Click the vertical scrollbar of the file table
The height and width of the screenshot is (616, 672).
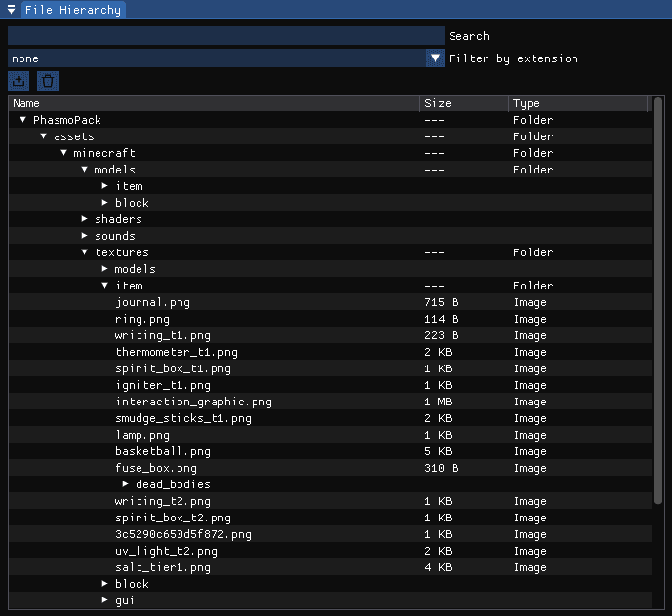(x=658, y=301)
